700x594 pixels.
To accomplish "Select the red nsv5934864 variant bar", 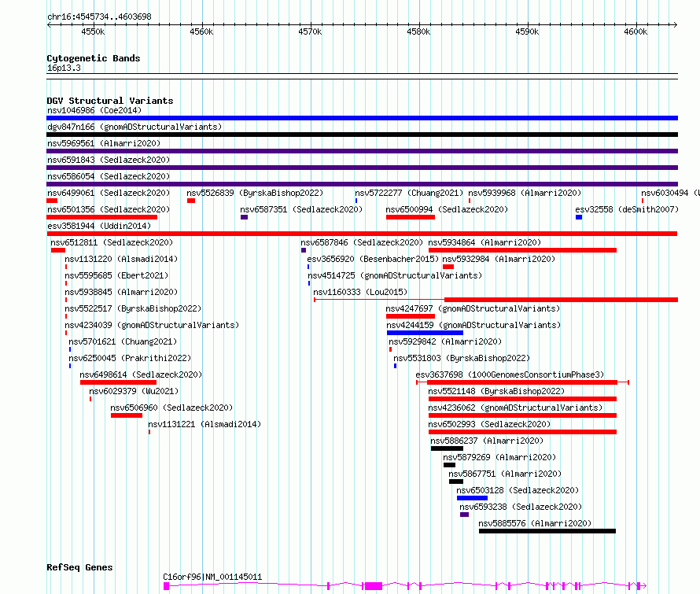I will pyautogui.click(x=522, y=250).
